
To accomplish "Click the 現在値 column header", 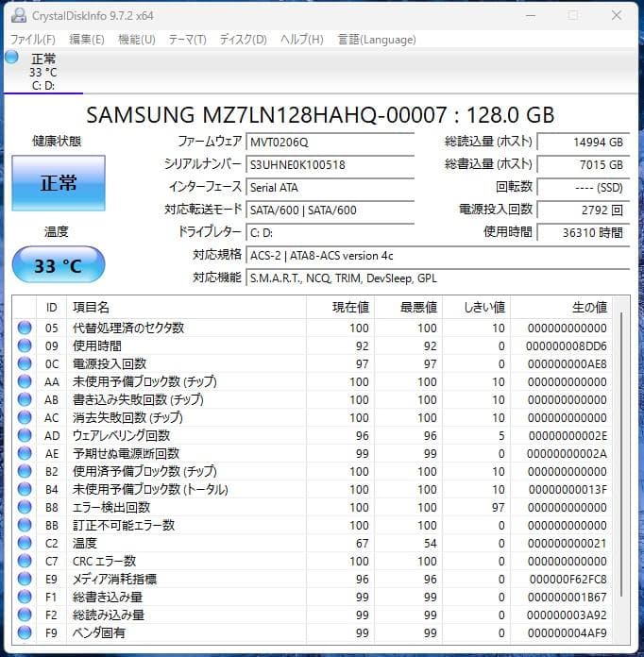I will [x=341, y=307].
